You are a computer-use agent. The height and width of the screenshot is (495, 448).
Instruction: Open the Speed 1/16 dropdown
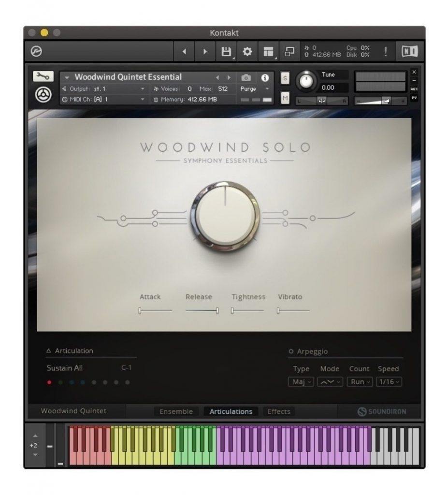pos(389,382)
